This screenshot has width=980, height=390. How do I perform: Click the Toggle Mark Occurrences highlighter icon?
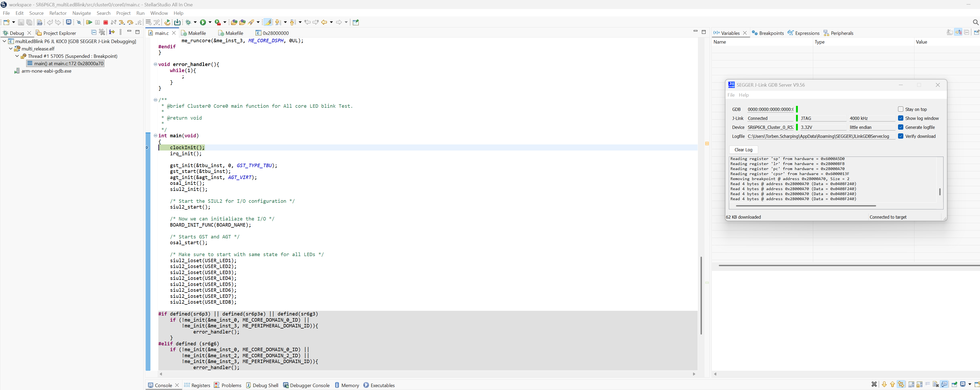268,22
